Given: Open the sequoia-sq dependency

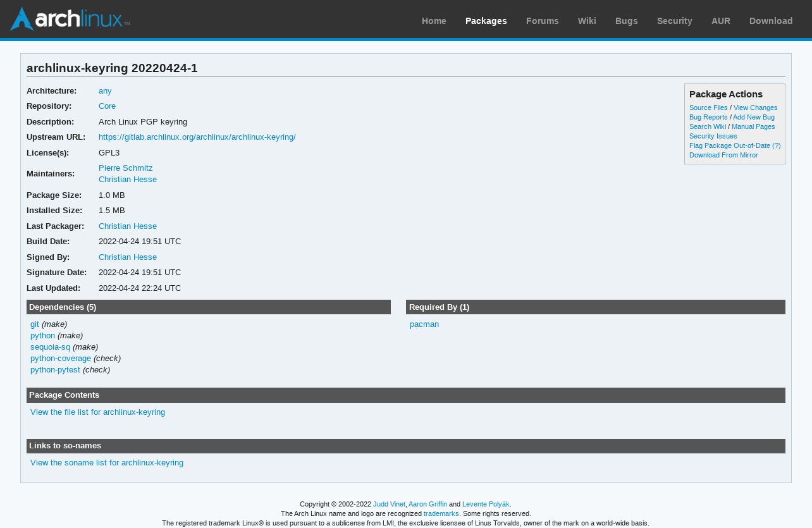Looking at the screenshot, I should [50, 347].
